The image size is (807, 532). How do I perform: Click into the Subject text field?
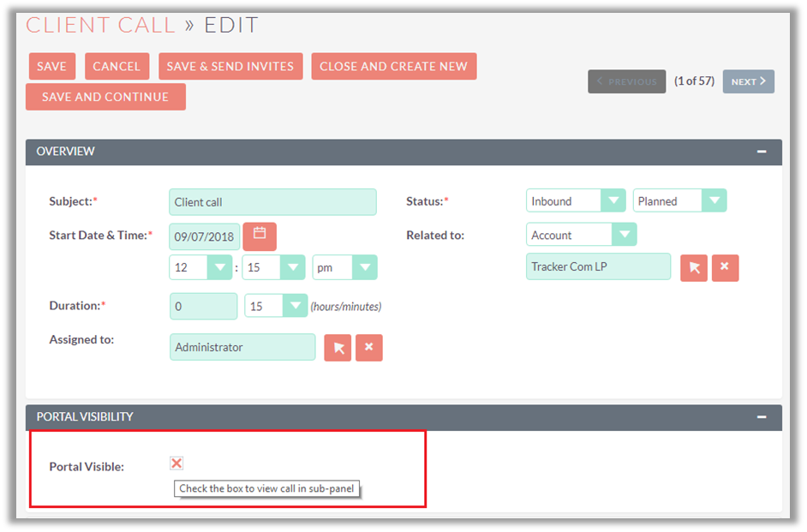click(272, 202)
